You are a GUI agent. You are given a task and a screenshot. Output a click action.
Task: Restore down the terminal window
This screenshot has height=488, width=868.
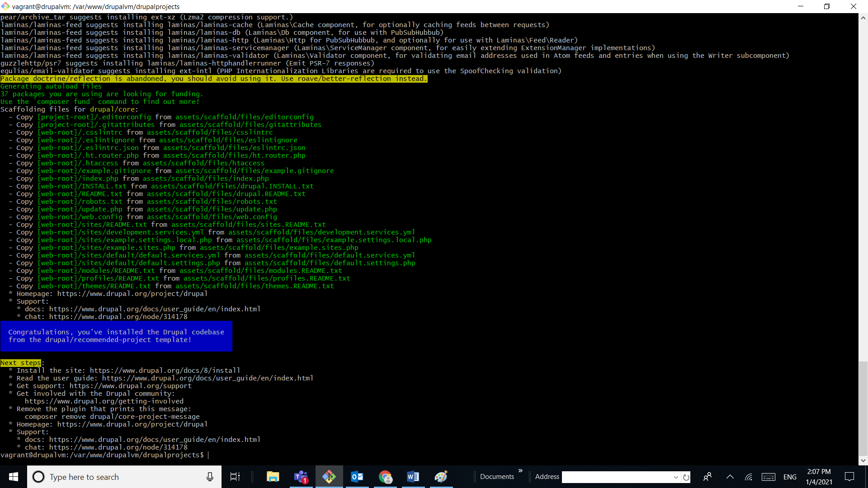pyautogui.click(x=827, y=6)
